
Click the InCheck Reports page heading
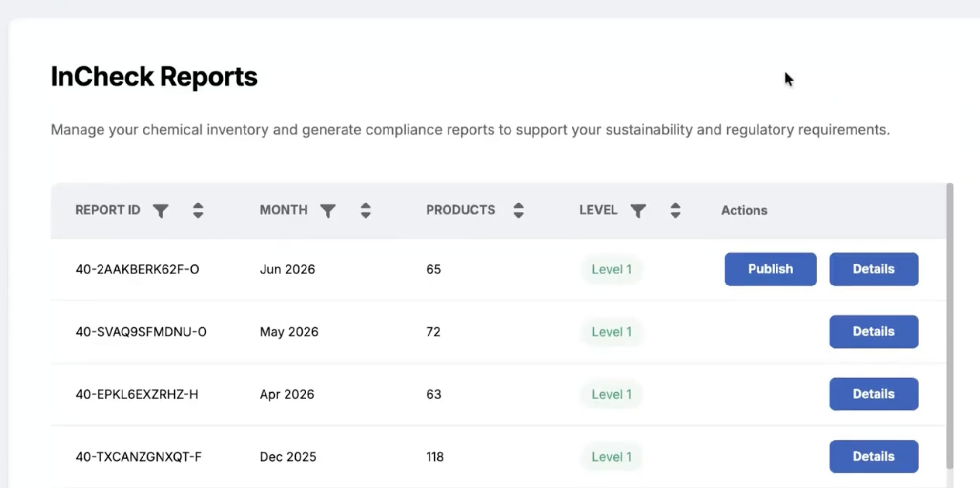154,77
